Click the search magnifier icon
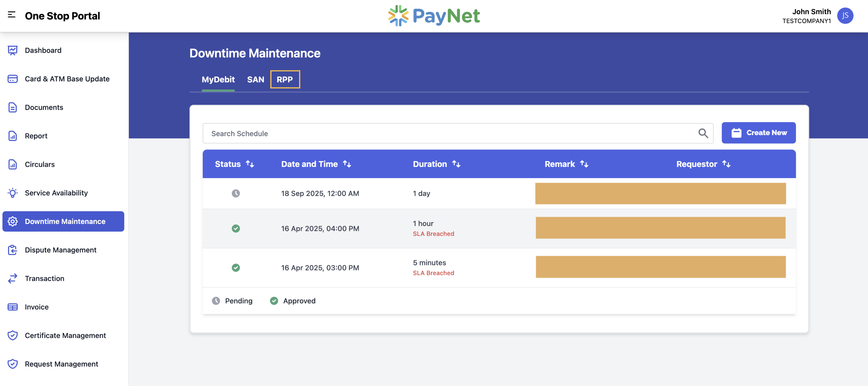This screenshot has width=868, height=386. 703,133
